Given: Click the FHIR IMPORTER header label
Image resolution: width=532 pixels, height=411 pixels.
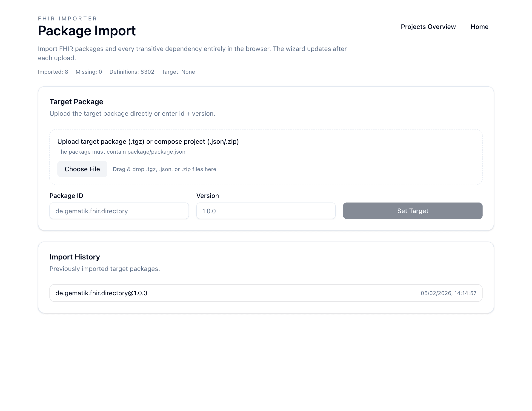Looking at the screenshot, I should tap(67, 18).
